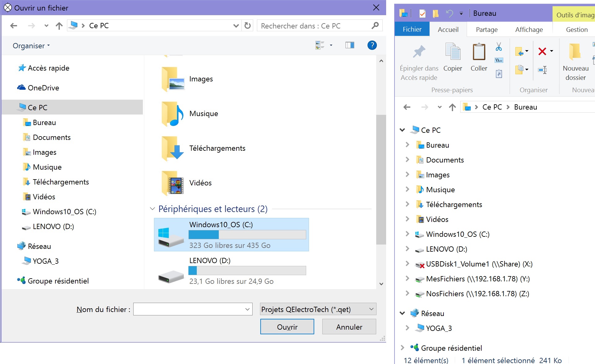
Task: Click the red X delete icon
Action: (542, 51)
